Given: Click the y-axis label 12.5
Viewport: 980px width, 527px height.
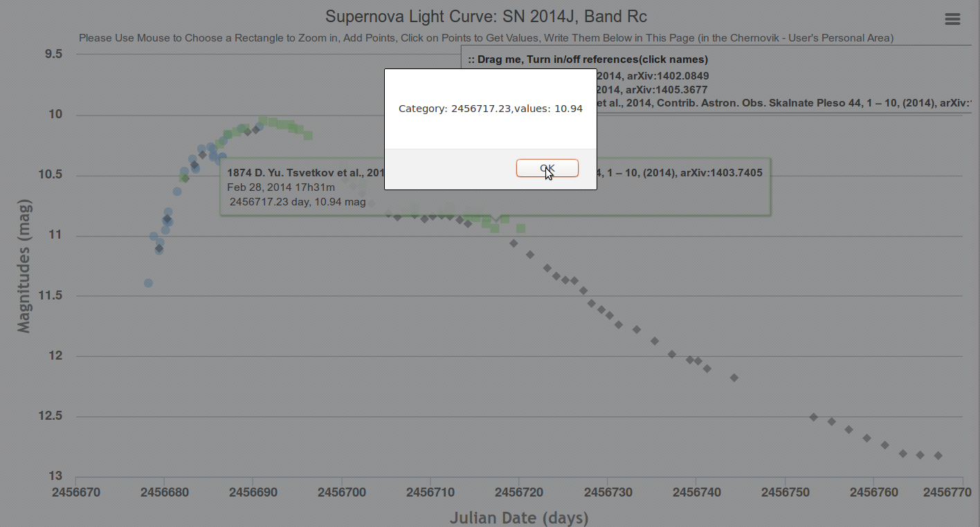Looking at the screenshot, I should (50, 416).
